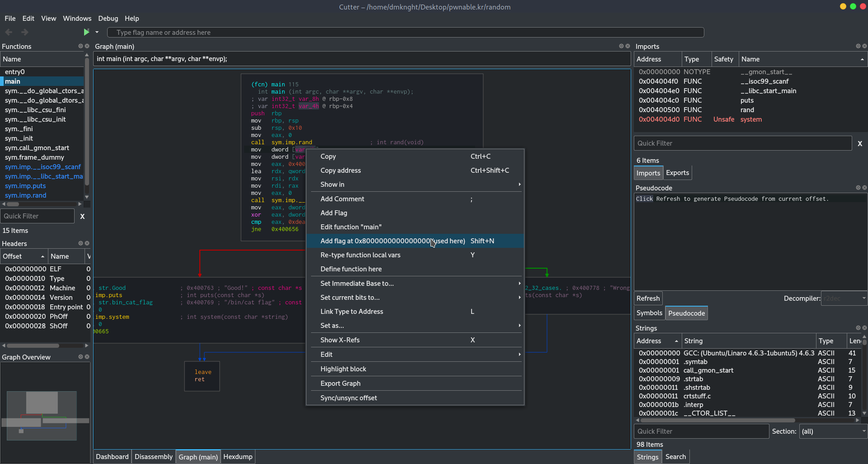Click the Strings Quick Filter field

click(x=701, y=431)
